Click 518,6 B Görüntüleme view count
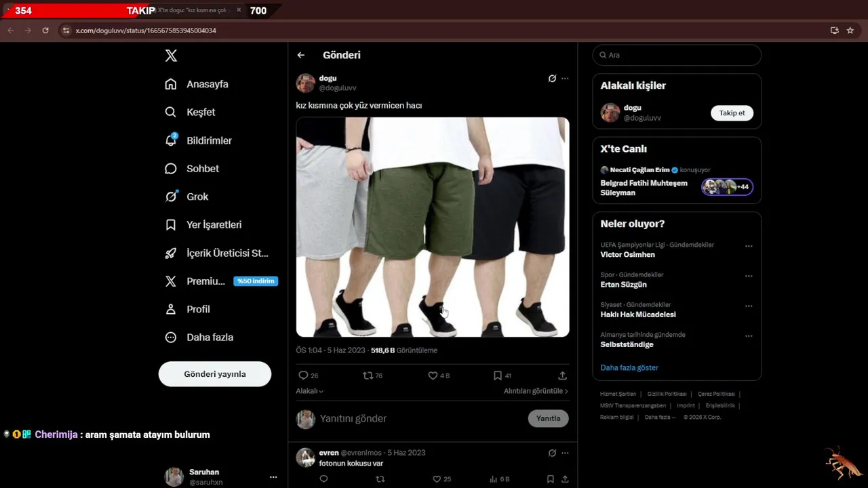Screen dimensions: 868x488 404,350
